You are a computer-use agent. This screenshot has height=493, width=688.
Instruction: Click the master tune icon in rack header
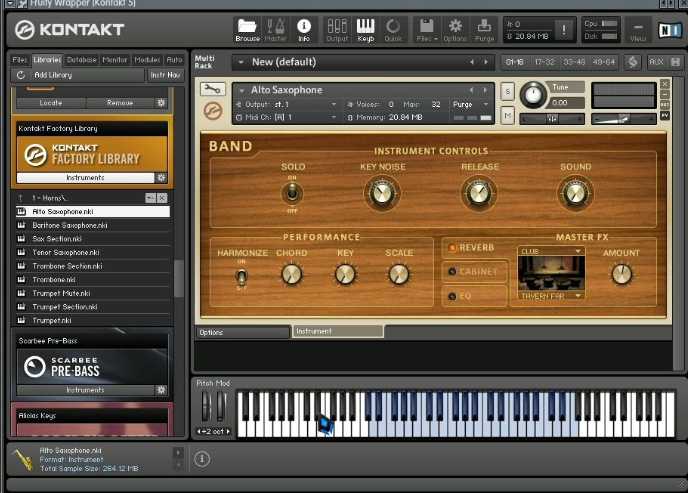tap(632, 62)
